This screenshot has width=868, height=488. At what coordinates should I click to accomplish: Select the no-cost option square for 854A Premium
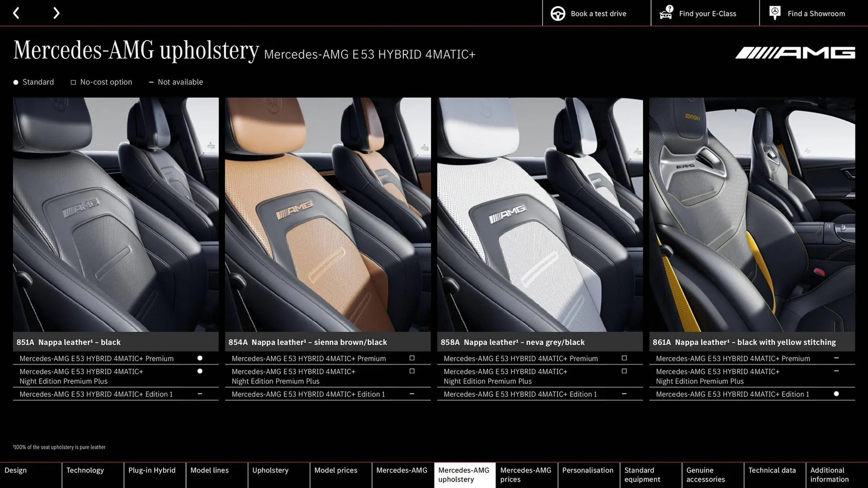click(411, 358)
